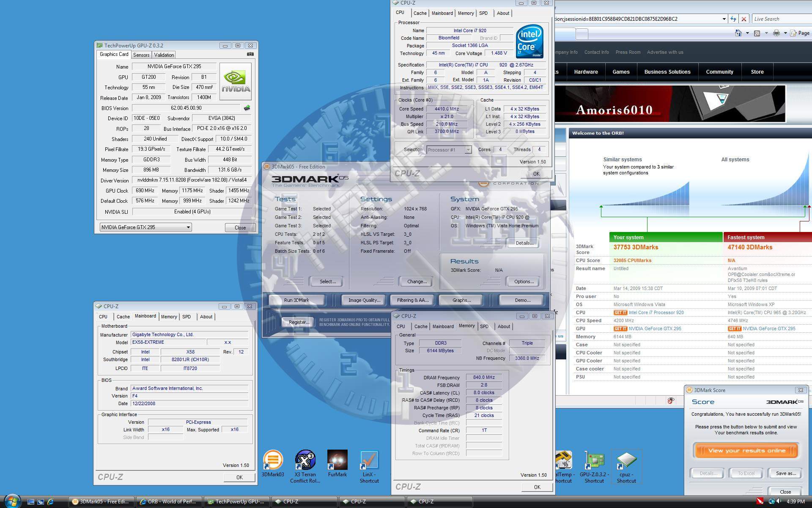Viewport: 812px width, 508px height.
Task: Click the Options... button in Results
Action: tap(524, 282)
